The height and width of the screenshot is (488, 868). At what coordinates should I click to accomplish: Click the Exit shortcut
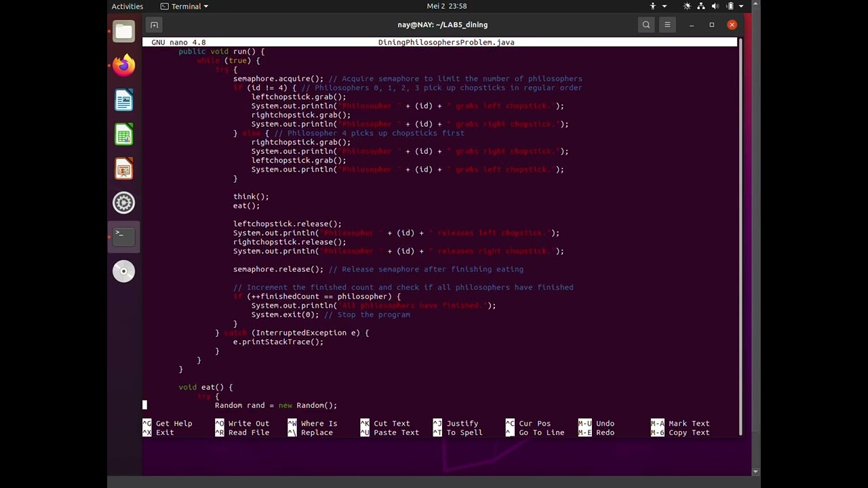click(159, 432)
